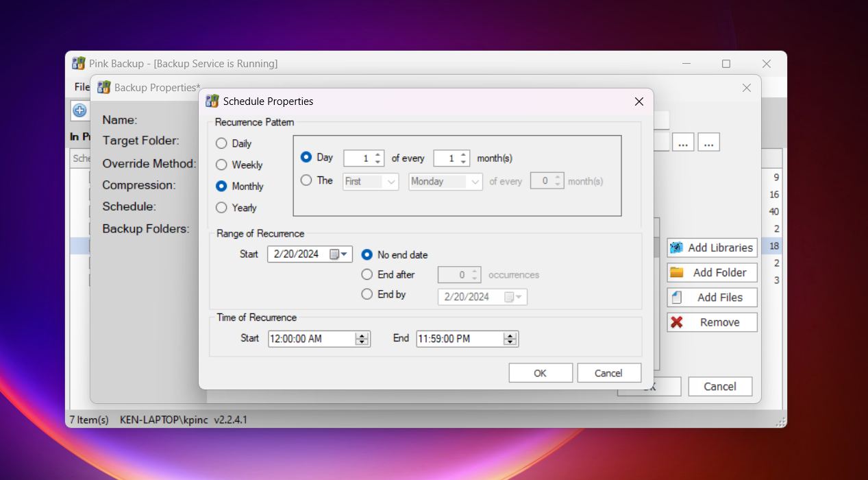Select the End by date option
868x480 pixels.
[367, 295]
